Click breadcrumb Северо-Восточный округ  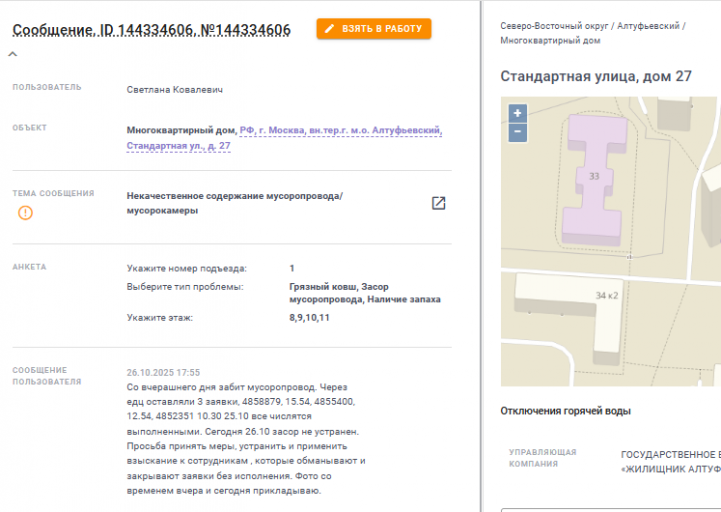click(x=554, y=26)
